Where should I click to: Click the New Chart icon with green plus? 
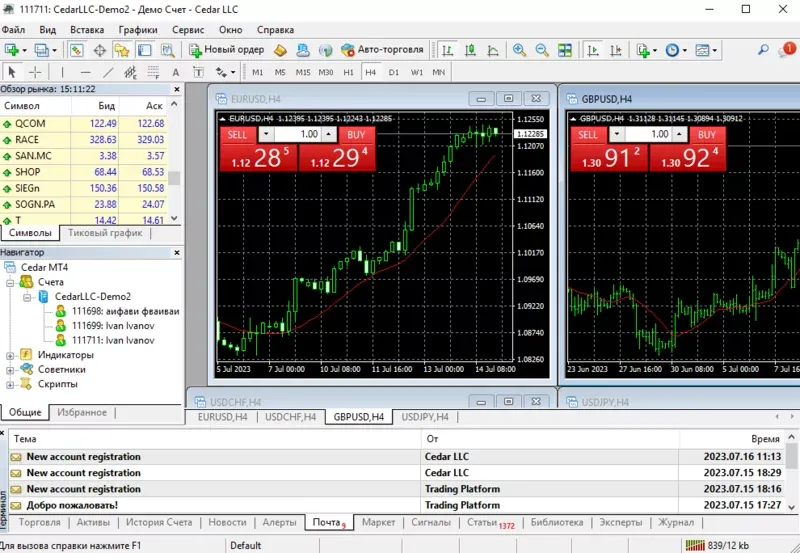pyautogui.click(x=11, y=50)
